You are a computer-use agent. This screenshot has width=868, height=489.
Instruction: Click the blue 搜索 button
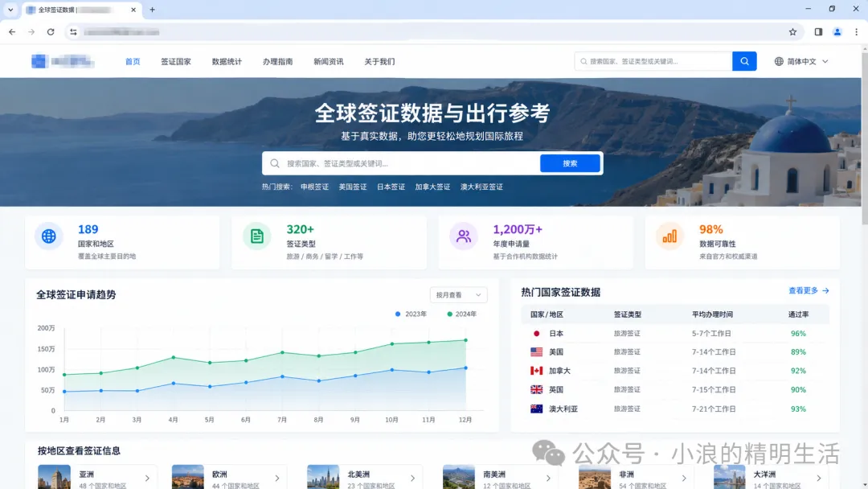pos(570,163)
